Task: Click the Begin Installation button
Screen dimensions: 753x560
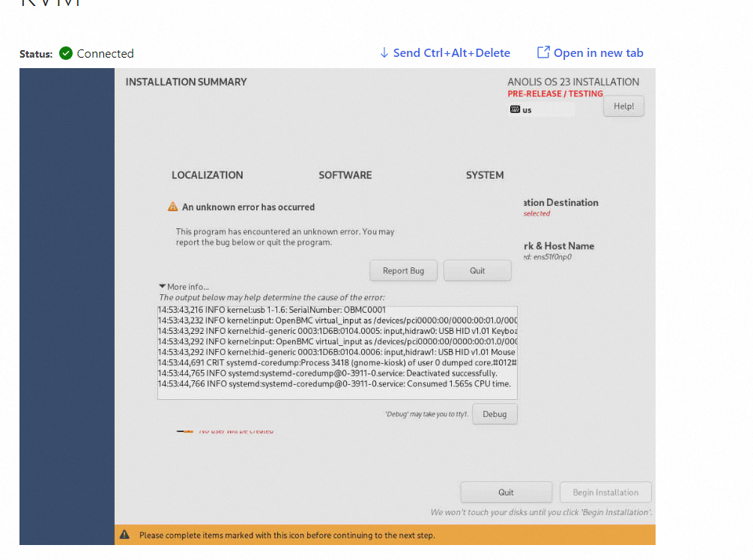Action: point(605,492)
